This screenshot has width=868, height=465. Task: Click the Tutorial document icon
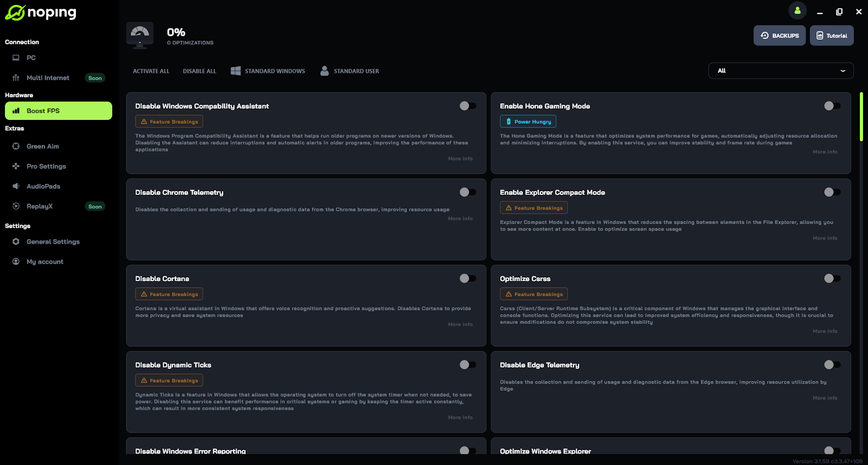click(820, 35)
